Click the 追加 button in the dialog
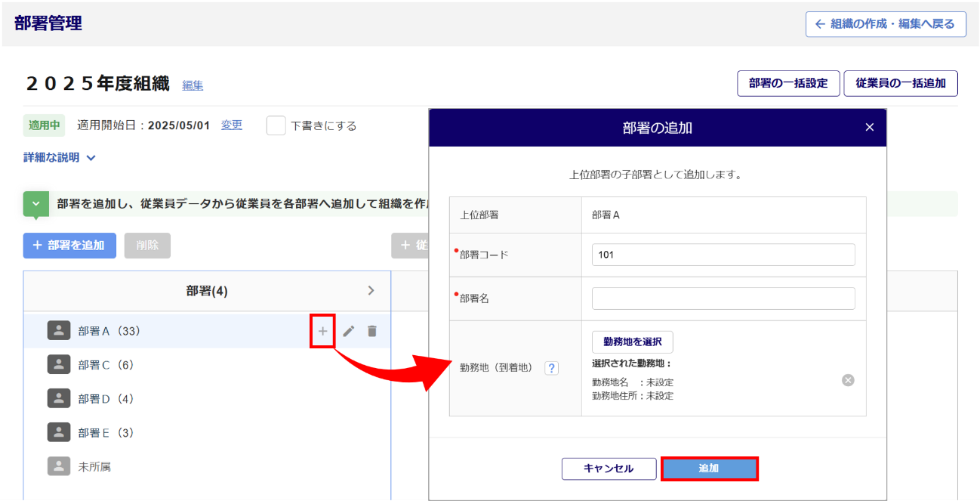 point(709,469)
